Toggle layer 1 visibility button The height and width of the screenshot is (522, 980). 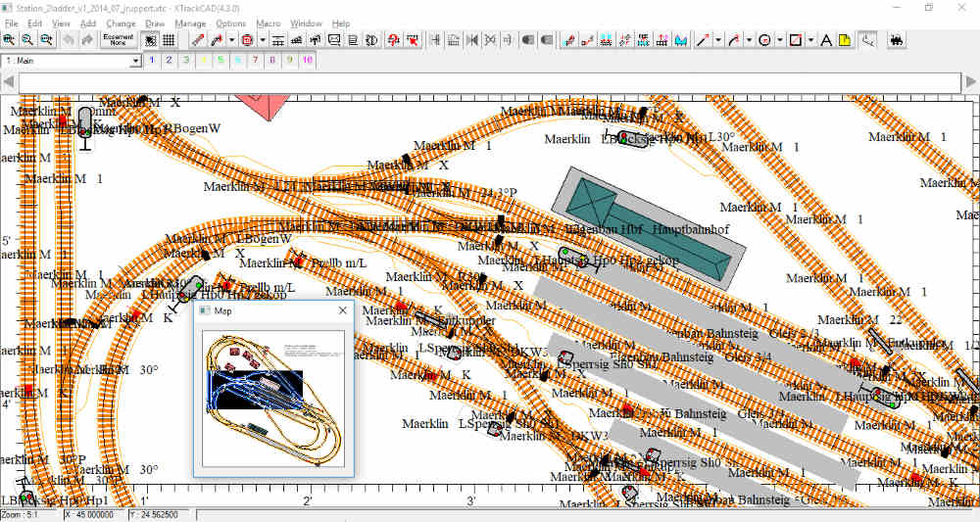pyautogui.click(x=152, y=61)
